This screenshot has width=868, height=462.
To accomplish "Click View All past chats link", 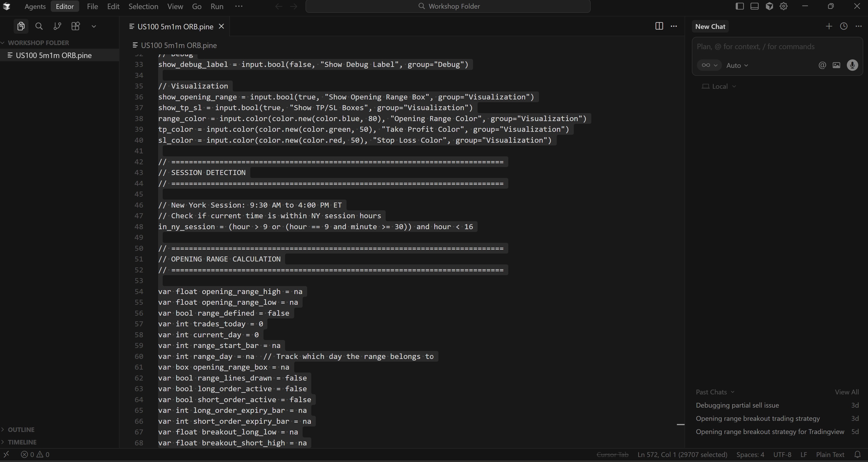I will [x=846, y=392].
